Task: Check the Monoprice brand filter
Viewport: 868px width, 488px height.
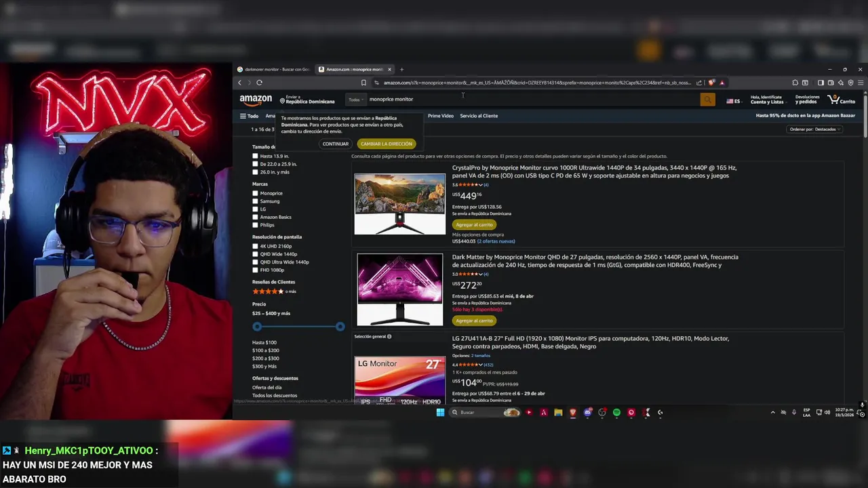Action: pos(255,193)
